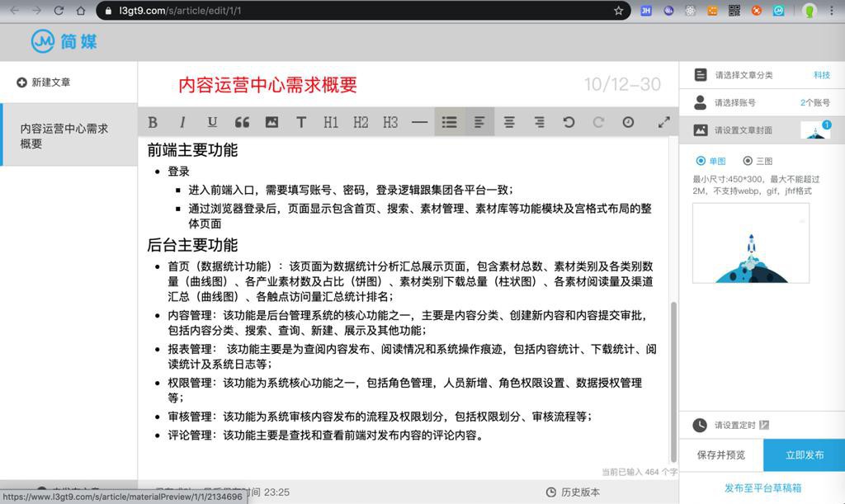Publish now with 立即发布
This screenshot has width=845, height=504.
[x=804, y=455]
